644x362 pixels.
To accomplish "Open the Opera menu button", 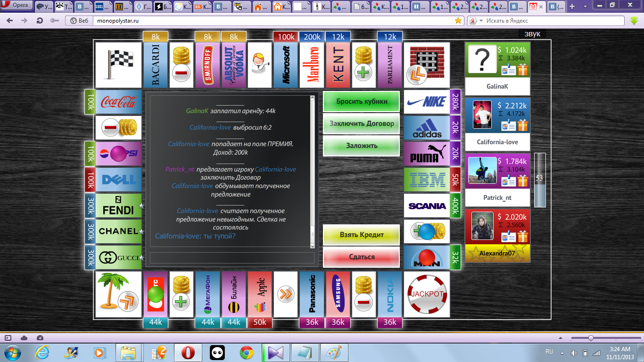I will click(17, 6).
